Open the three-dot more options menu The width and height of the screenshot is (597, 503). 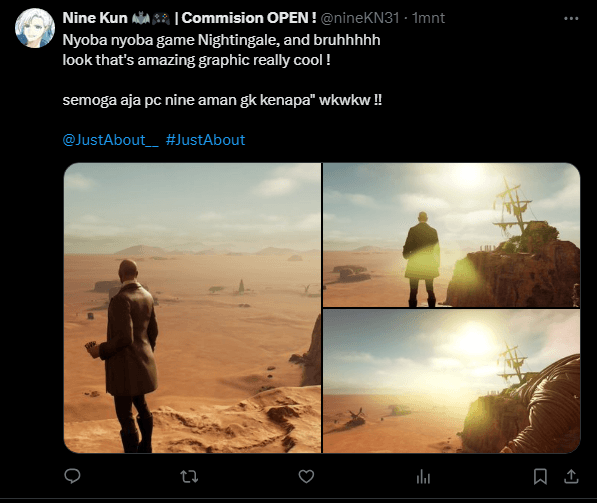(x=571, y=18)
